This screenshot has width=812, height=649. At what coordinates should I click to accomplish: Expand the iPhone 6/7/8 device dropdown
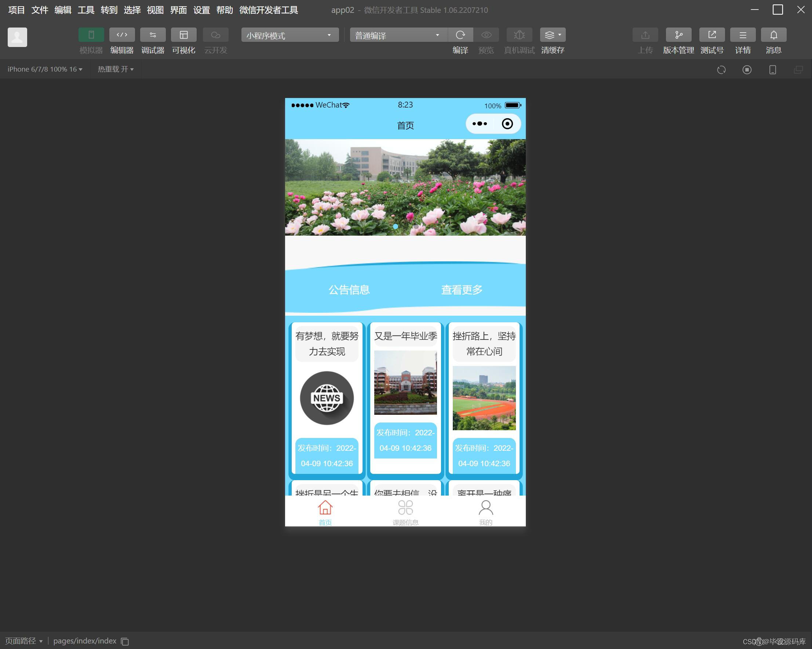pyautogui.click(x=45, y=69)
